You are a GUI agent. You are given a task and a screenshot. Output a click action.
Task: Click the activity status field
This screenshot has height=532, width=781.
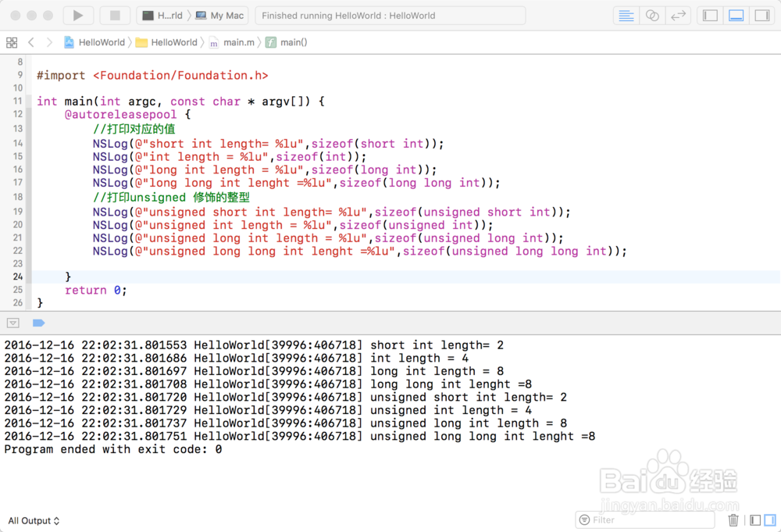[390, 16]
